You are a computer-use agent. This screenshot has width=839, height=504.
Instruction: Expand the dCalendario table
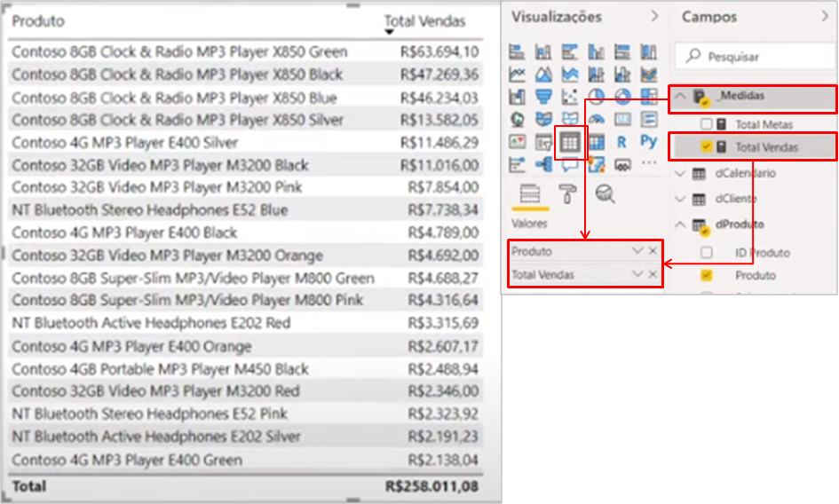681,174
